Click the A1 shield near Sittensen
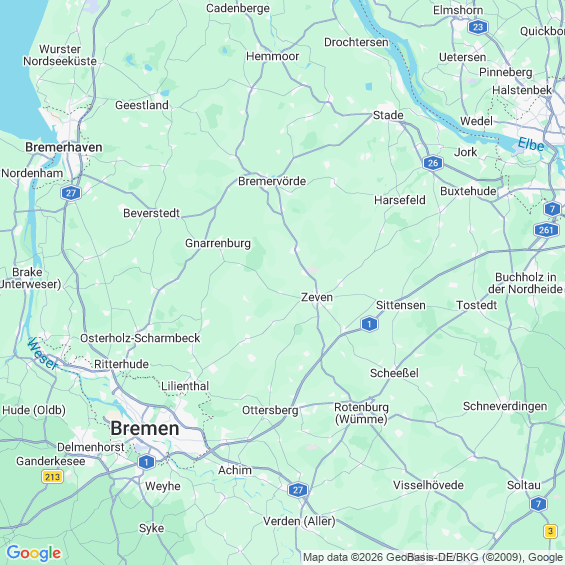Viewport: 565px width, 565px height. (x=369, y=324)
